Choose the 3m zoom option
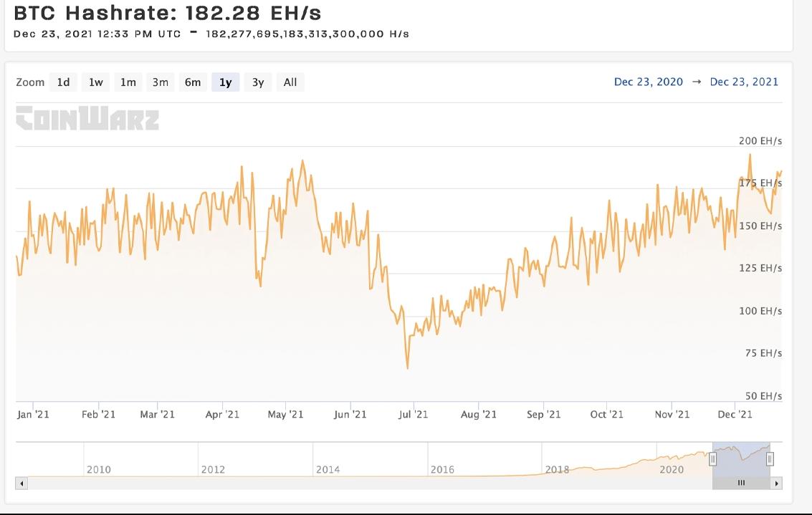The image size is (812, 515). 160,82
